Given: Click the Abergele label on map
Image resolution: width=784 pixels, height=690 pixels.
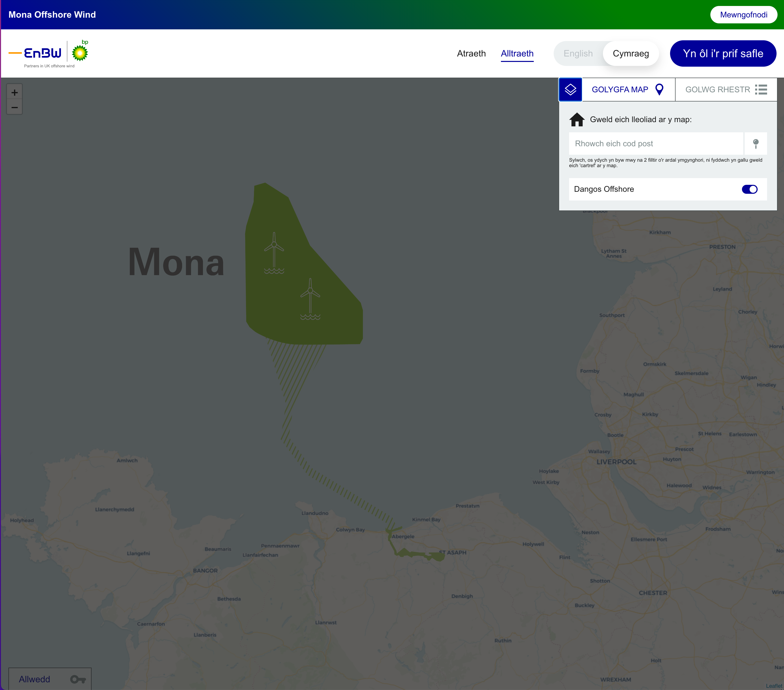Looking at the screenshot, I should coord(403,537).
